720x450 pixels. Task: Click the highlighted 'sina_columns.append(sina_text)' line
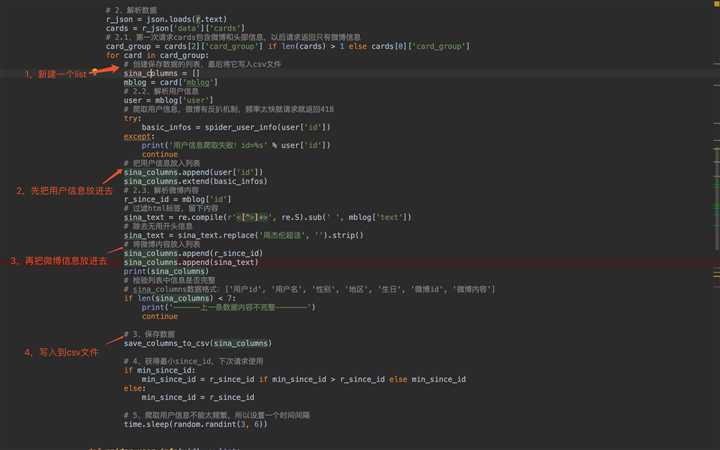[x=191, y=262]
